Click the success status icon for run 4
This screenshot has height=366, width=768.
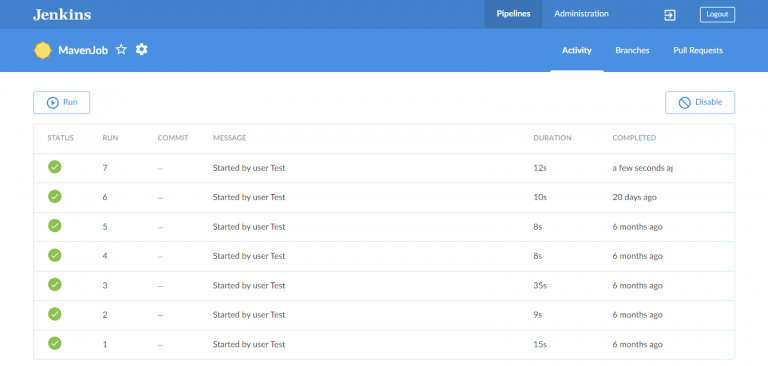(55, 255)
